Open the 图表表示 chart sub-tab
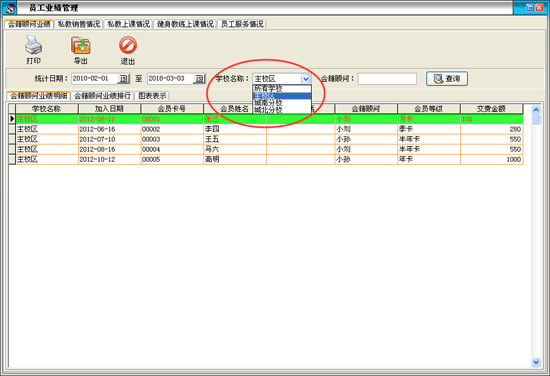This screenshot has height=376, width=550. click(152, 95)
